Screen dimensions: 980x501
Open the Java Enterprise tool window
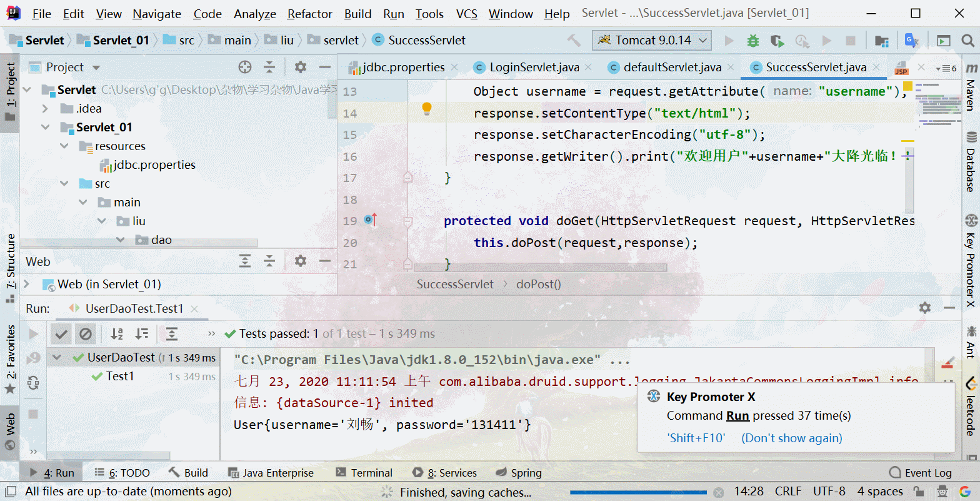[x=271, y=473]
